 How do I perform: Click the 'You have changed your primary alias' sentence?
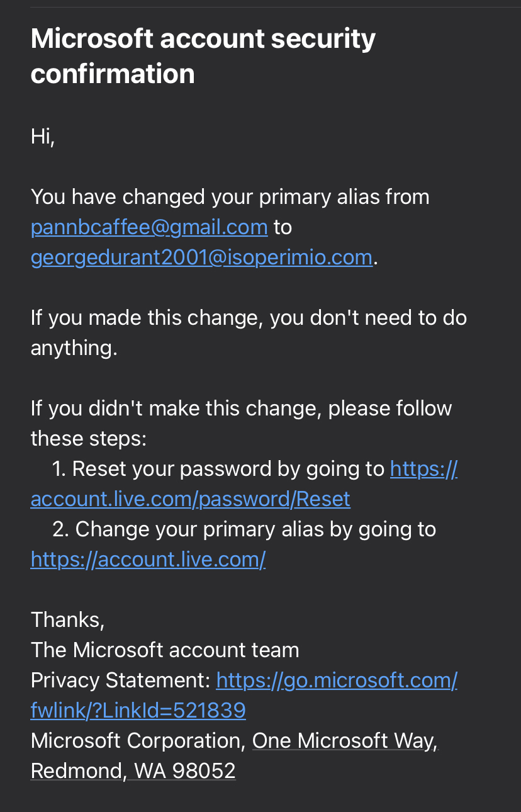tap(230, 197)
